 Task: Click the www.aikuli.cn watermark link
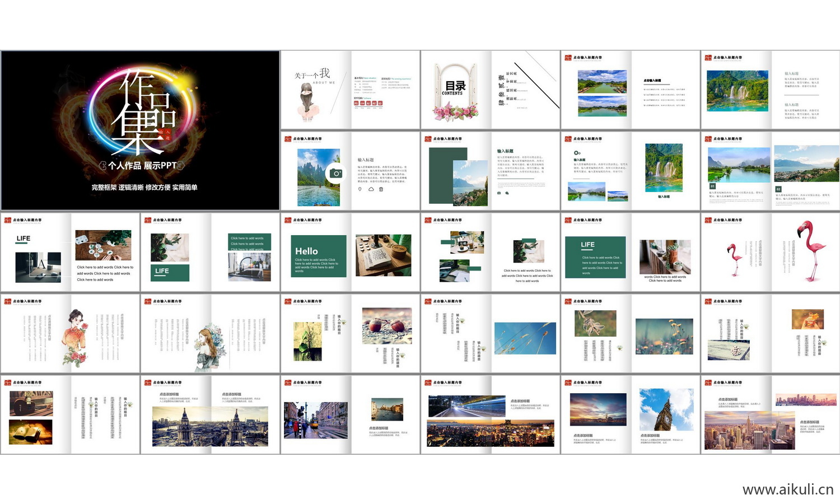(787, 489)
